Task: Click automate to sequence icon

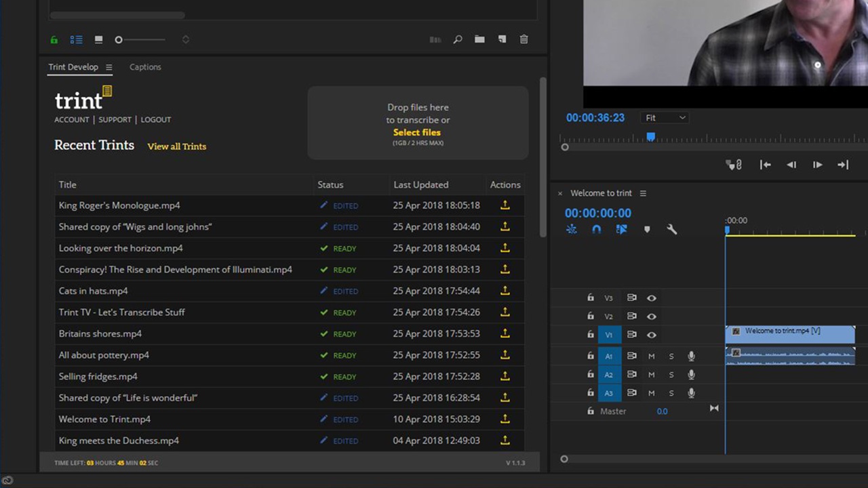Action: pos(435,39)
